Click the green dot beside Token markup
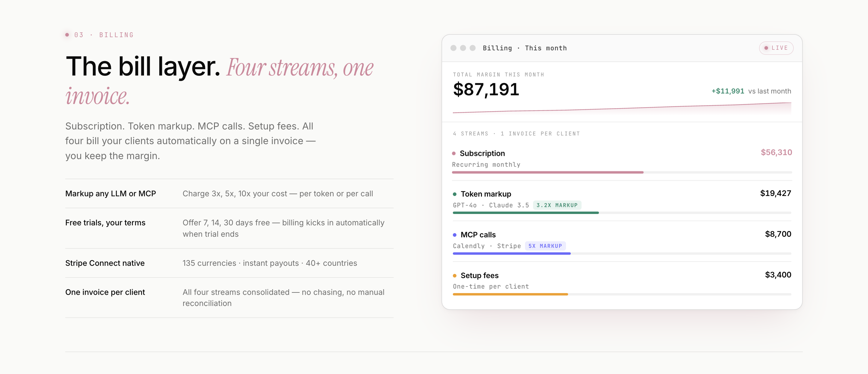This screenshot has height=374, width=868. tap(455, 194)
